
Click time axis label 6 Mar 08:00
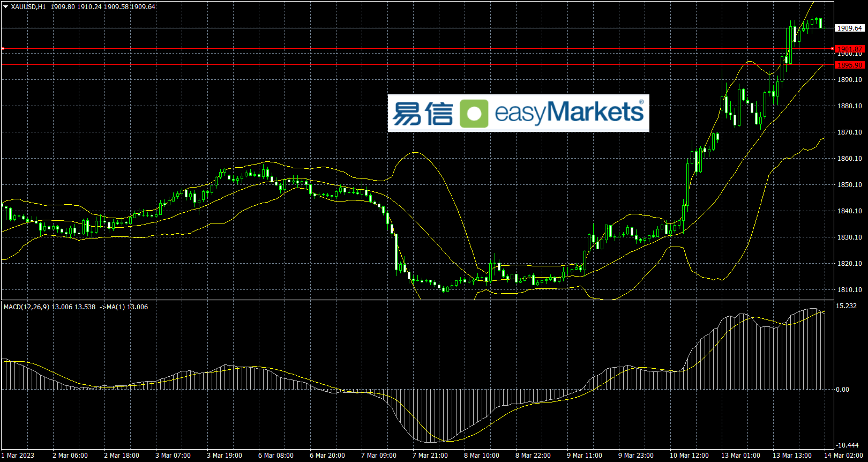276,456
